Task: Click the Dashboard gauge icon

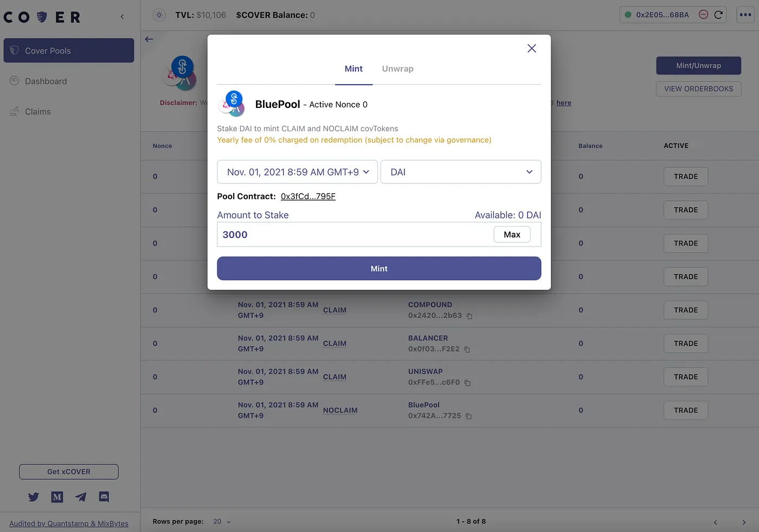Action: [x=14, y=81]
